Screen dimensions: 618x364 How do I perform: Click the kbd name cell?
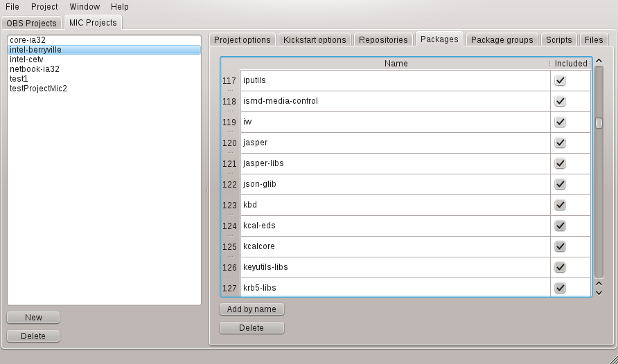pos(396,205)
